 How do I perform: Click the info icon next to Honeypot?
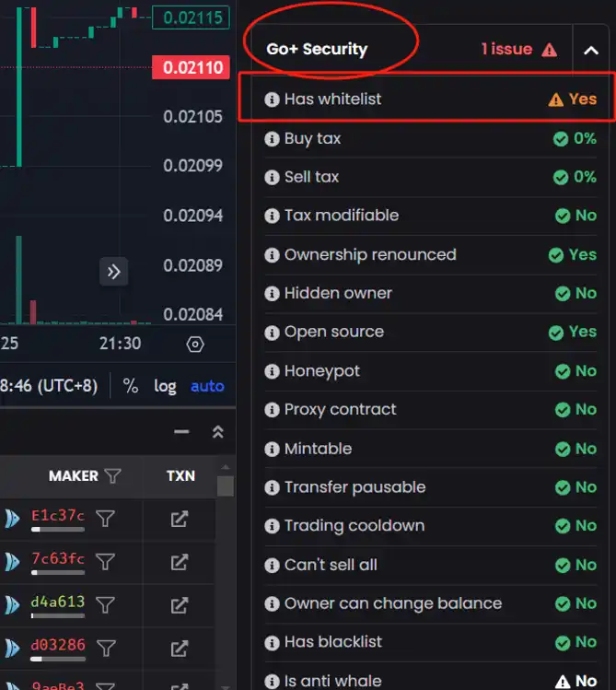272,371
